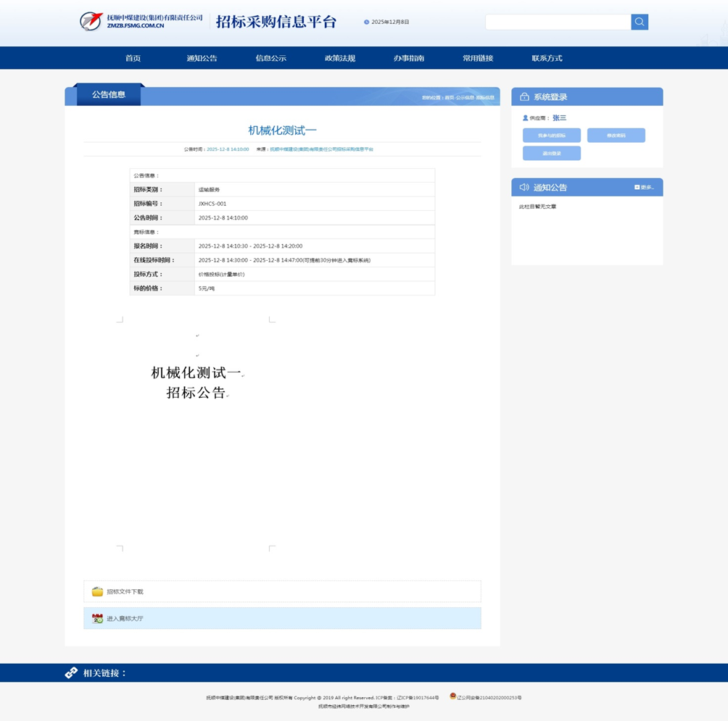728x721 pixels.
Task: Click the supplier user avatar icon
Action: click(525, 118)
